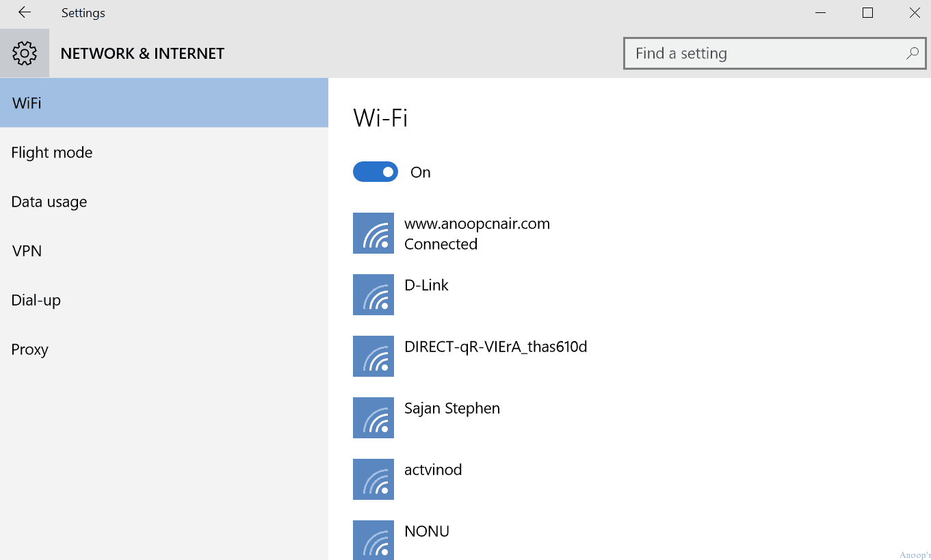Click the Sajan Stephen Wi-Fi icon

[x=373, y=418]
